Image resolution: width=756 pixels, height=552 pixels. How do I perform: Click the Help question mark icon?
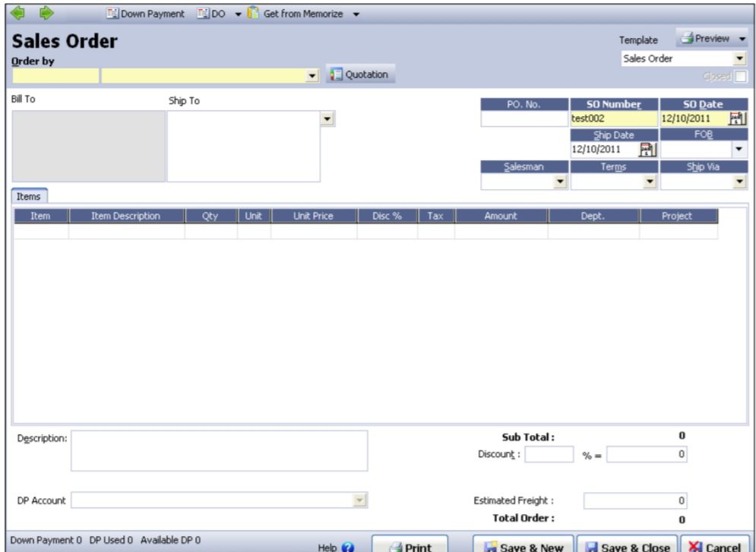348,547
